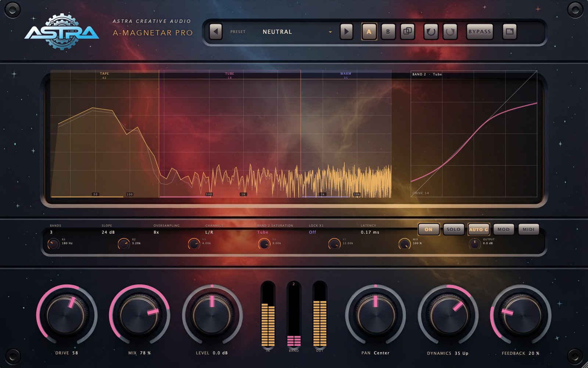The width and height of the screenshot is (588, 368).
Task: Click the Astra gear logo
Action: (x=62, y=32)
